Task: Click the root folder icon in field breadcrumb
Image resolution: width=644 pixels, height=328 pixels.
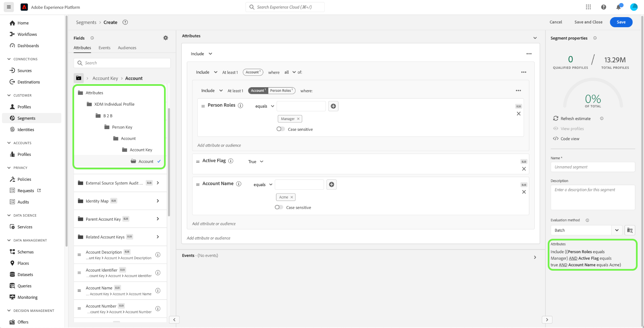Action: tap(78, 78)
